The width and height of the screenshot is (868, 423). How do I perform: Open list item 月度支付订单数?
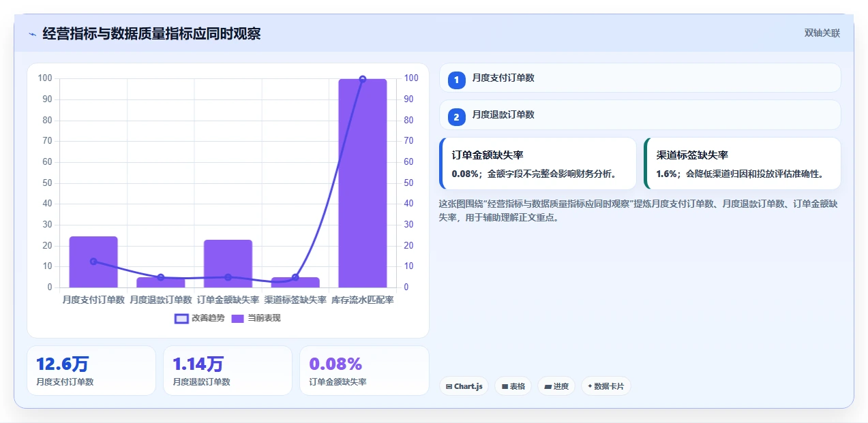click(640, 78)
